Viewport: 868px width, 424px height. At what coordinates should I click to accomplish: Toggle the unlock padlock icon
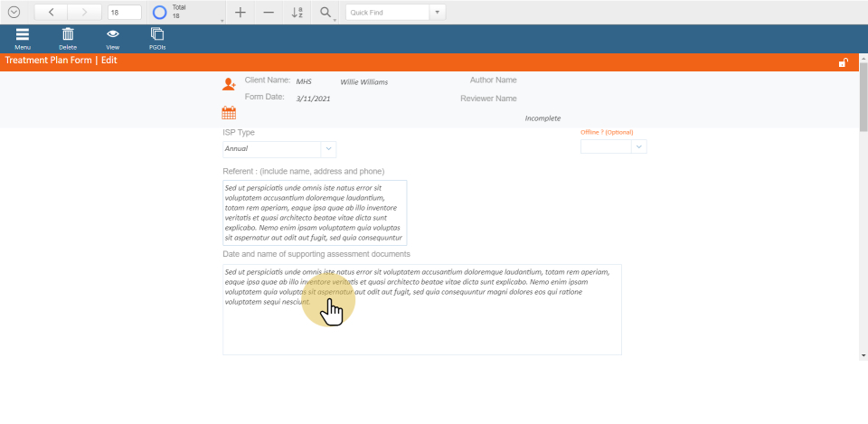click(843, 62)
